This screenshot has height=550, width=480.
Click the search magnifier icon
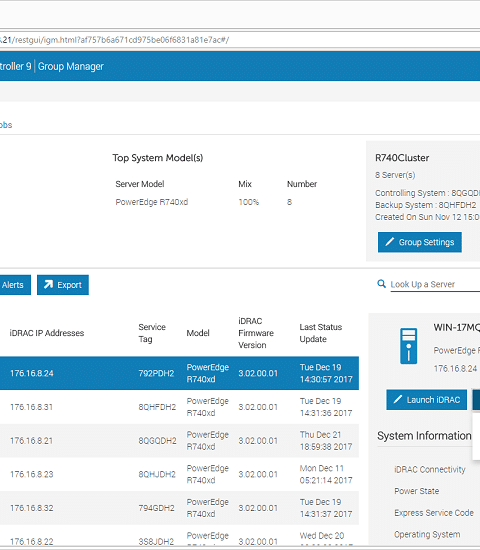coord(381,284)
